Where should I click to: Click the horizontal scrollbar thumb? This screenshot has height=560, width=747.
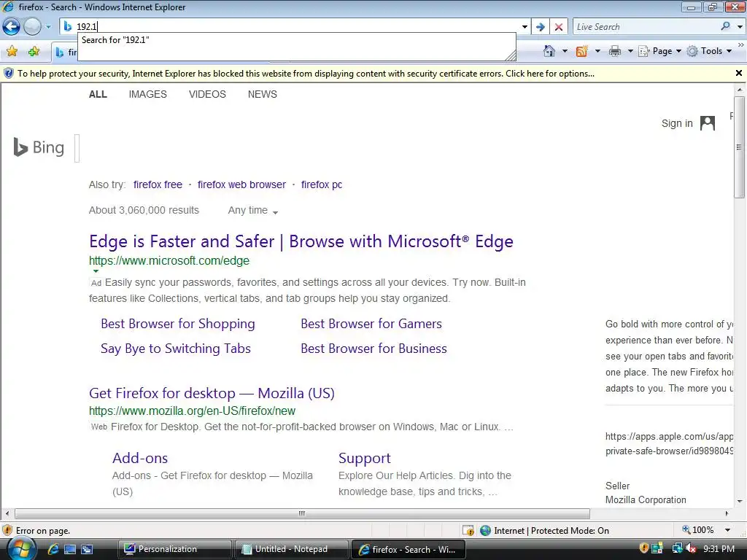click(x=302, y=513)
